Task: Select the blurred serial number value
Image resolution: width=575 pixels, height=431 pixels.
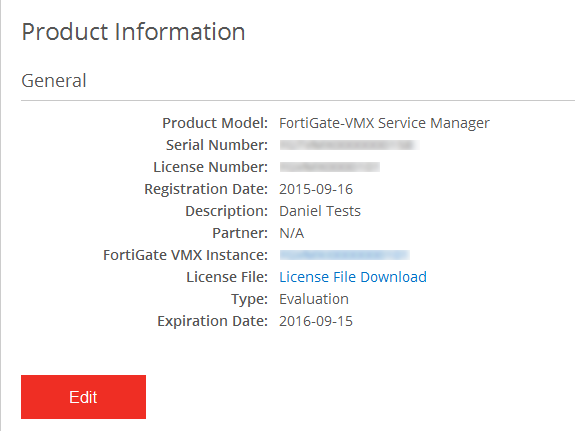Action: [x=349, y=145]
